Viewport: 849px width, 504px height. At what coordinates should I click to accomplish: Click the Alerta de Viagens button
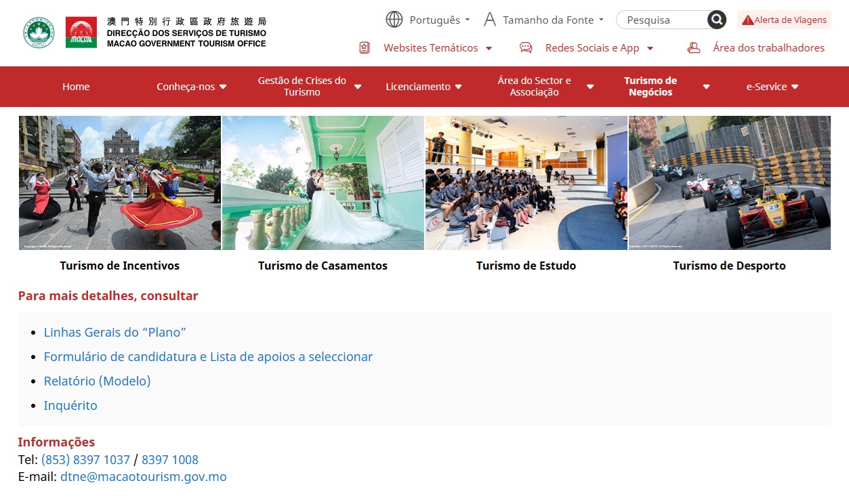(784, 20)
